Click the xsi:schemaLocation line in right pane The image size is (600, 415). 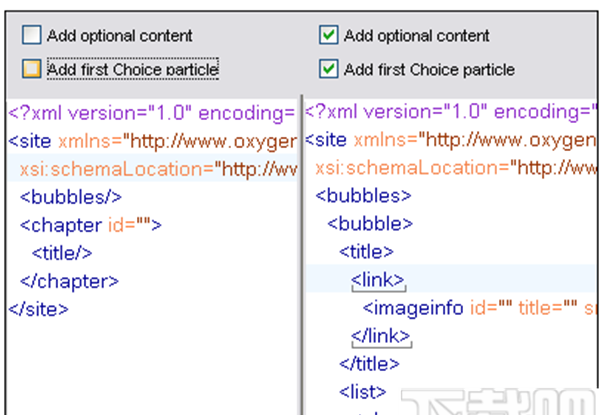(456, 168)
